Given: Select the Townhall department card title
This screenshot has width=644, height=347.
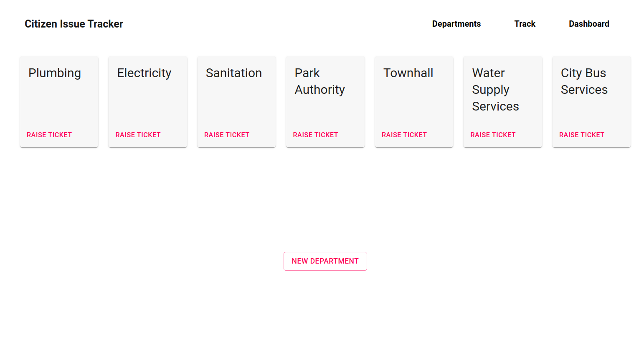Looking at the screenshot, I should point(408,73).
